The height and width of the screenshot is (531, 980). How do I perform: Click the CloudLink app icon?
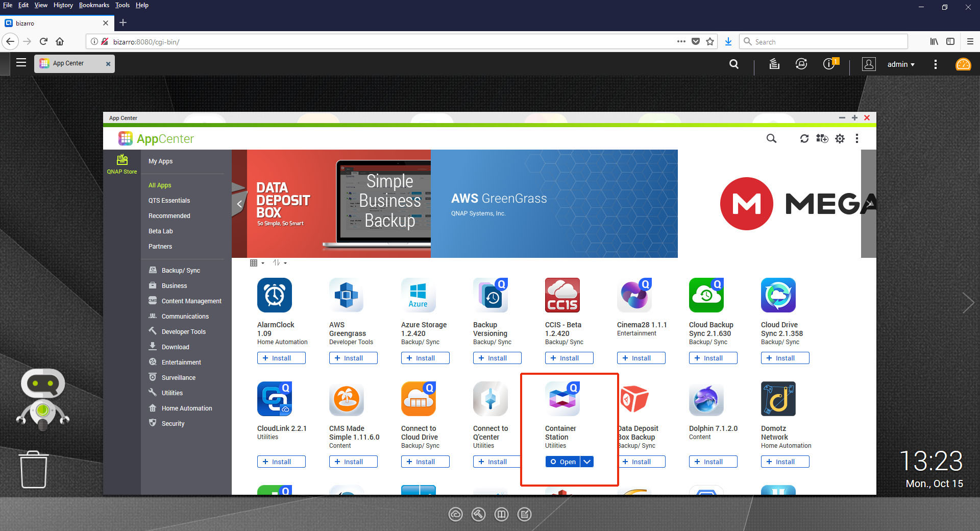click(275, 399)
